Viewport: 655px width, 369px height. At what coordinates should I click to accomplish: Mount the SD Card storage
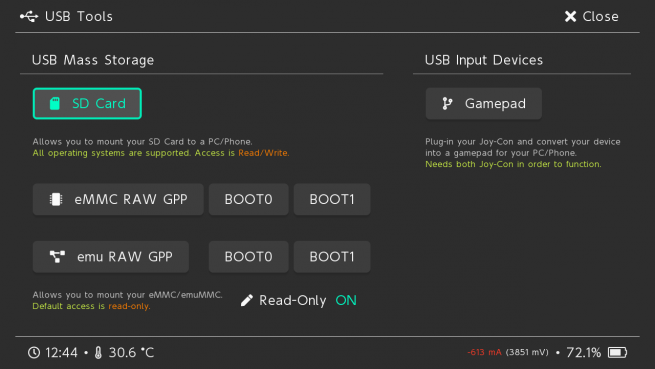(87, 104)
